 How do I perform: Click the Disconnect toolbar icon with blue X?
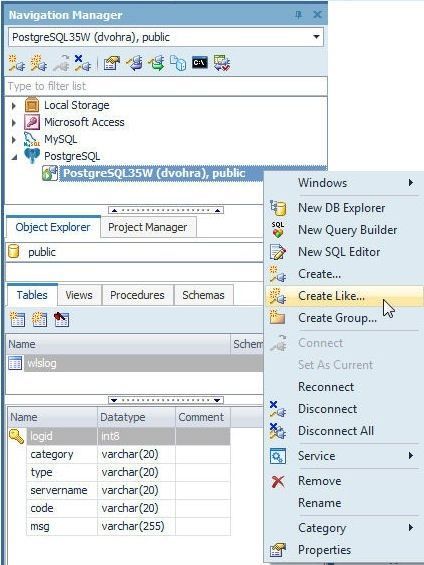pyautogui.click(x=82, y=63)
